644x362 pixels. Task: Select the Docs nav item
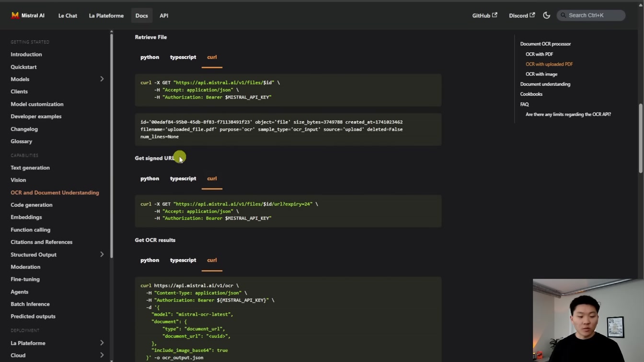[x=141, y=15]
